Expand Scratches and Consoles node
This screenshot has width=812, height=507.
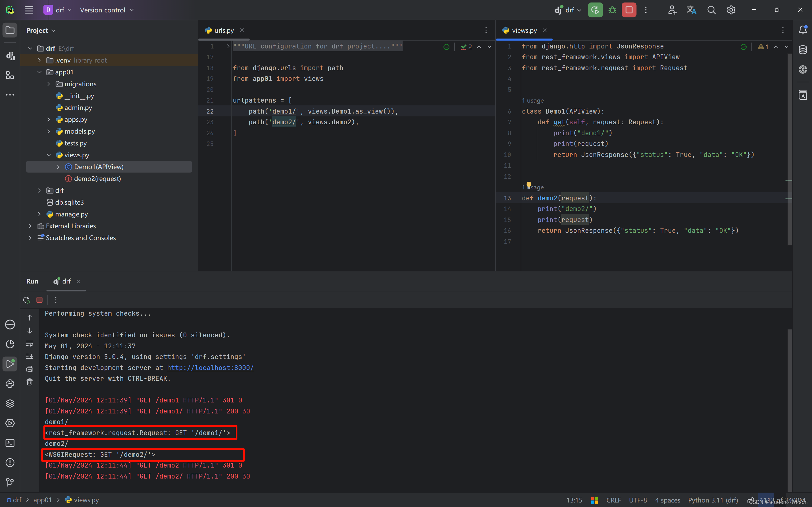point(30,238)
